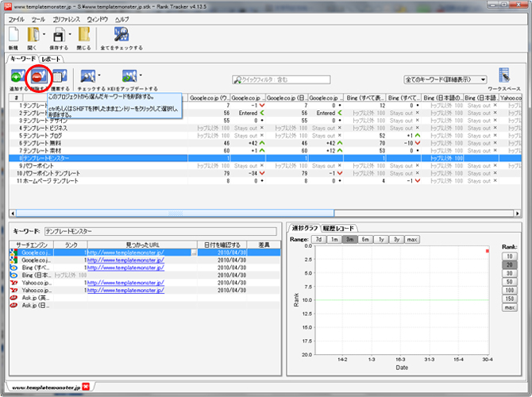Set Rank scale to 50

click(x=509, y=282)
